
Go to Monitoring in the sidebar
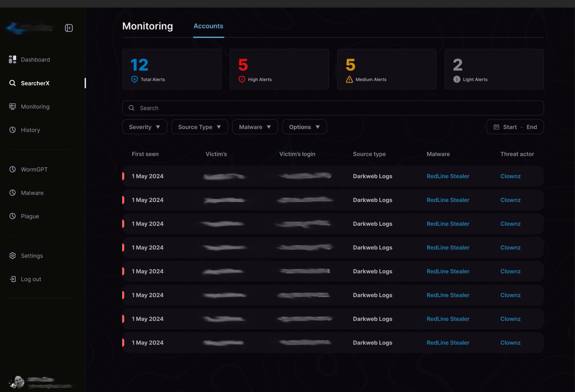pyautogui.click(x=35, y=106)
